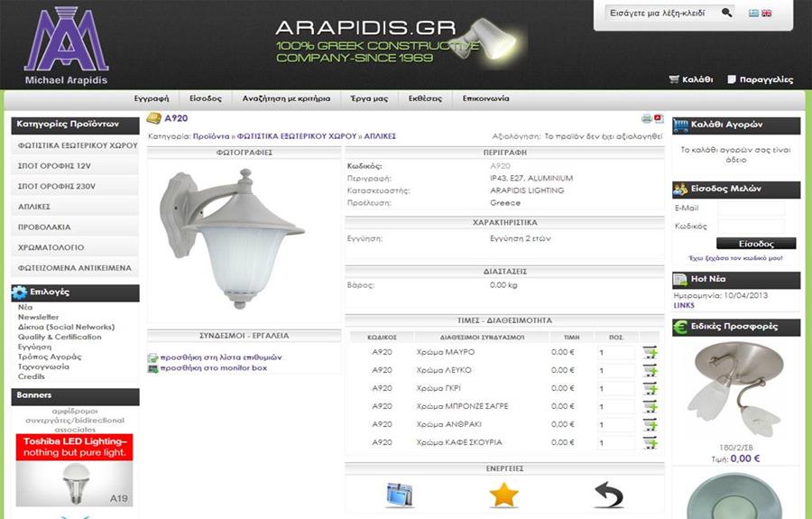Image resolution: width=812 pixels, height=519 pixels.
Task: Add Χρώμα ΜΑΥΡΟ to cart
Action: pyautogui.click(x=650, y=352)
